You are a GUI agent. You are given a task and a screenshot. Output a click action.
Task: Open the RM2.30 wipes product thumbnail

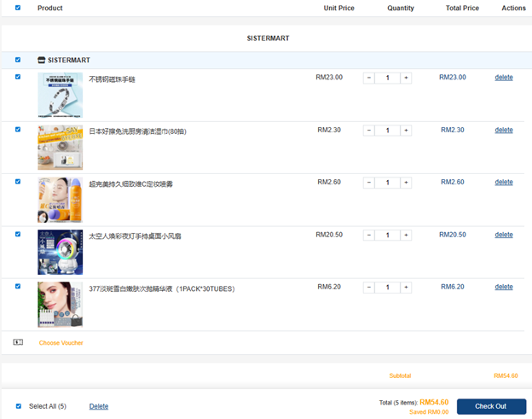click(60, 148)
